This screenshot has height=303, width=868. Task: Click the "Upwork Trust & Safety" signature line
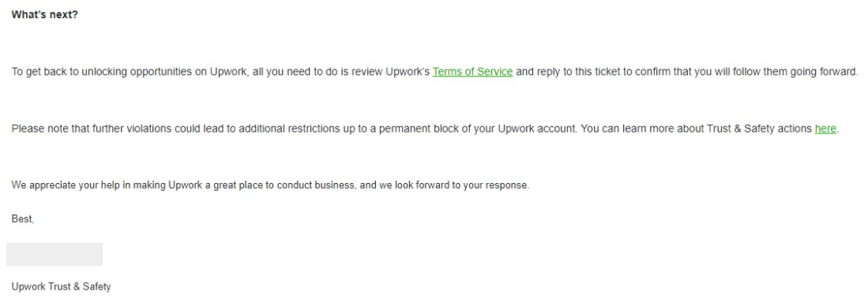(61, 287)
